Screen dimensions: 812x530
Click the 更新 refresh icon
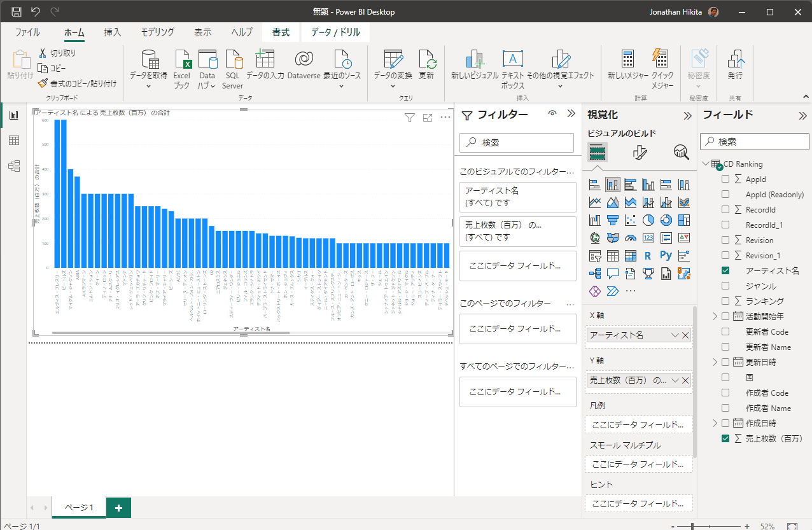[426, 60]
